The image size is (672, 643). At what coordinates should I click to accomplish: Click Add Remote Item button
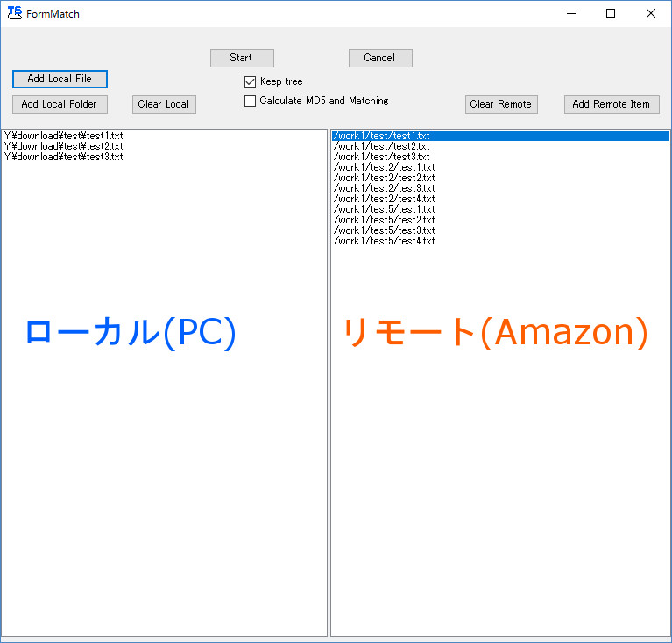click(x=611, y=104)
